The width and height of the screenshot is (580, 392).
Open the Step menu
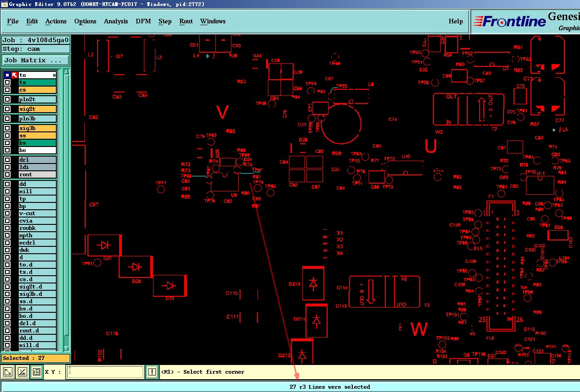click(x=165, y=21)
